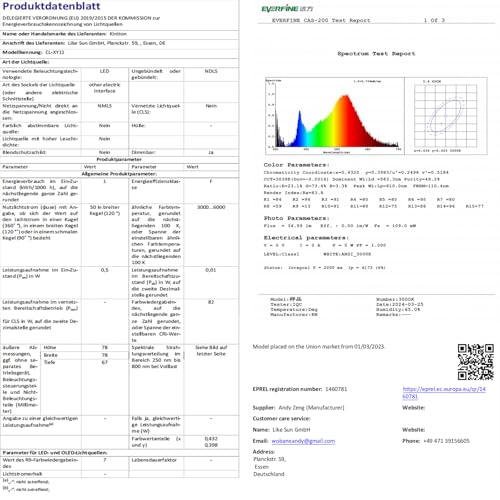Click the 'Electrical parameters:' heading
500x500 pixels.
point(306,238)
